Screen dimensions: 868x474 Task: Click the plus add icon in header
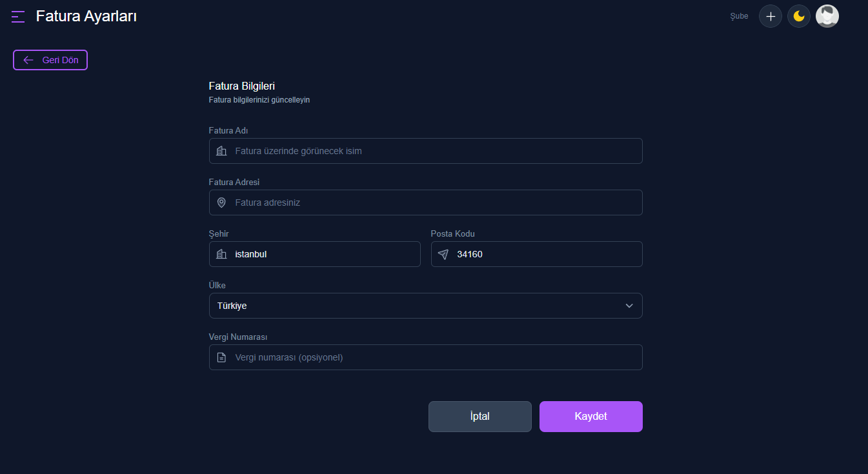coord(771,16)
